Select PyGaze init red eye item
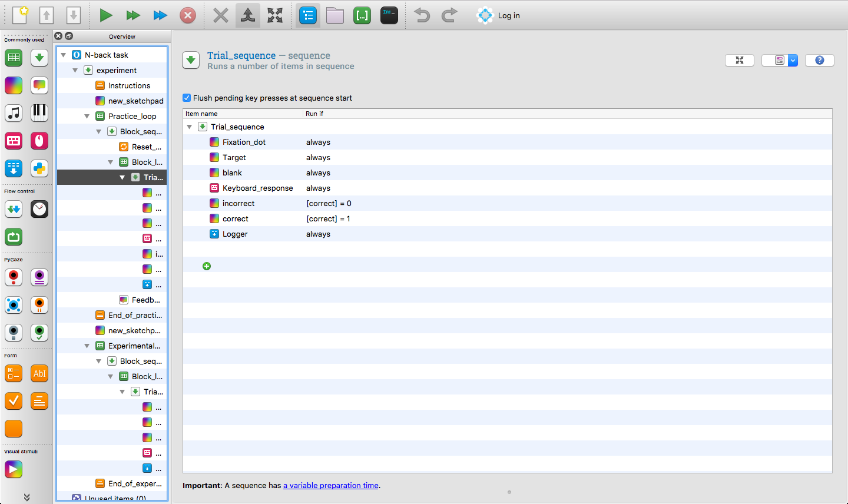This screenshot has height=504, width=848. (14, 277)
